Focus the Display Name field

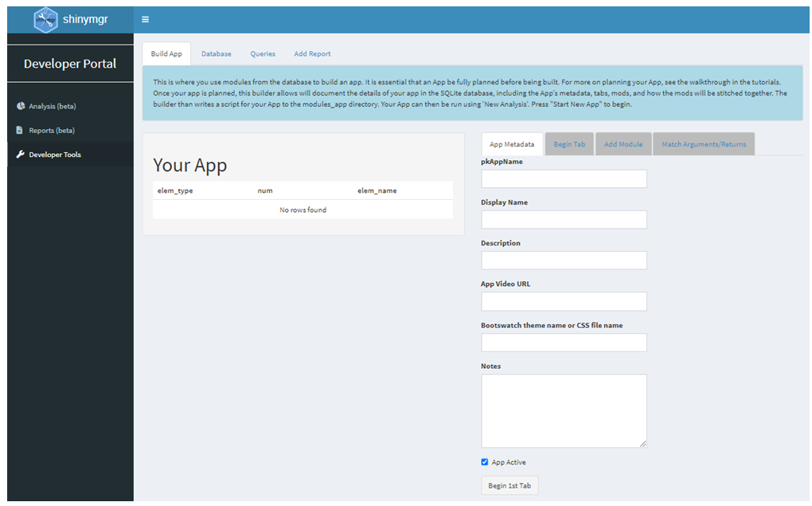tap(564, 219)
